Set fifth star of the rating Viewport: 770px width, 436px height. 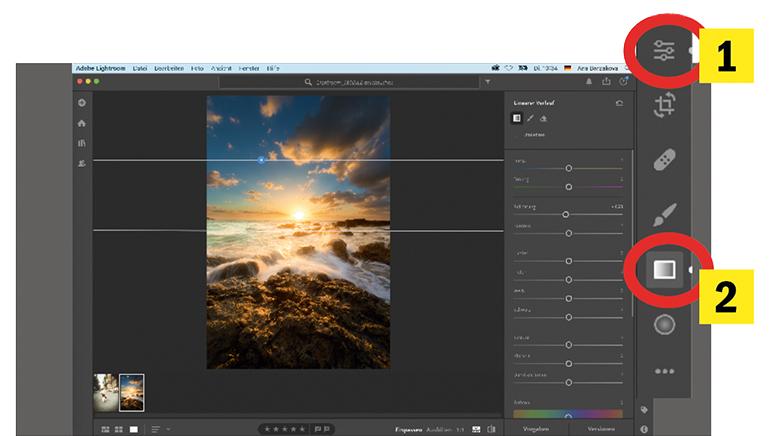tap(302, 429)
